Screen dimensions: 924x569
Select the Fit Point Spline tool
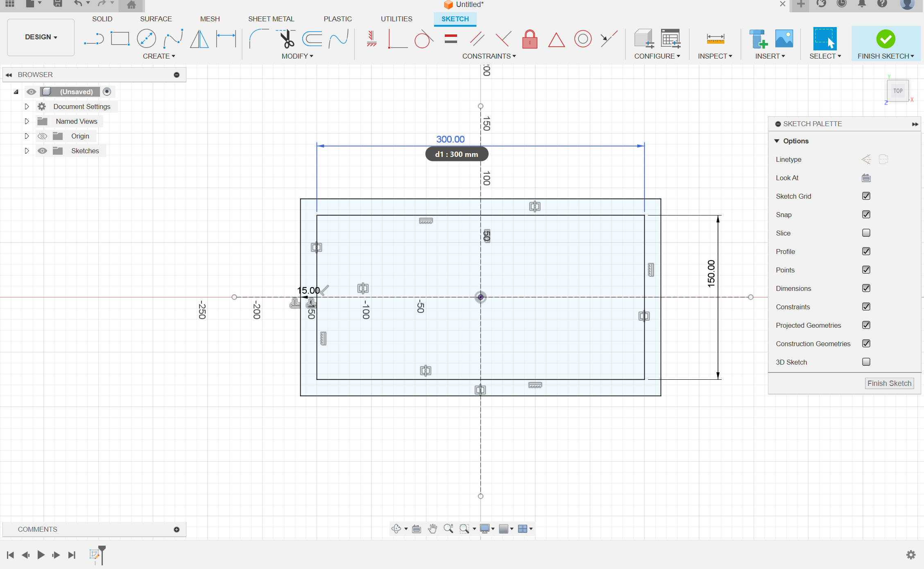173,39
